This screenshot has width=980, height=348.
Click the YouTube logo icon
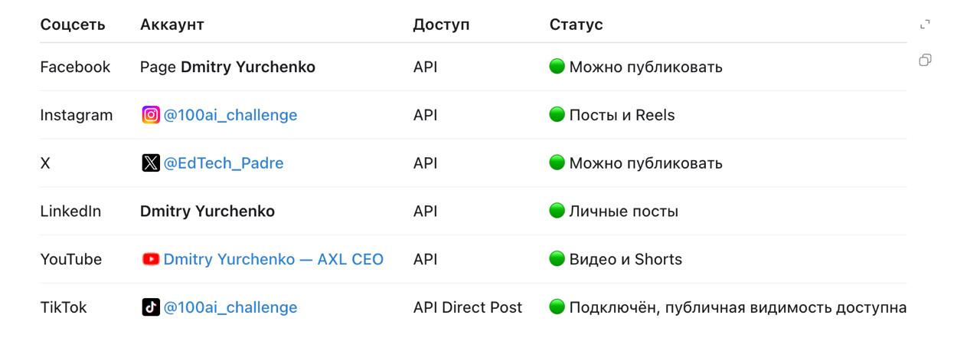pyautogui.click(x=151, y=259)
